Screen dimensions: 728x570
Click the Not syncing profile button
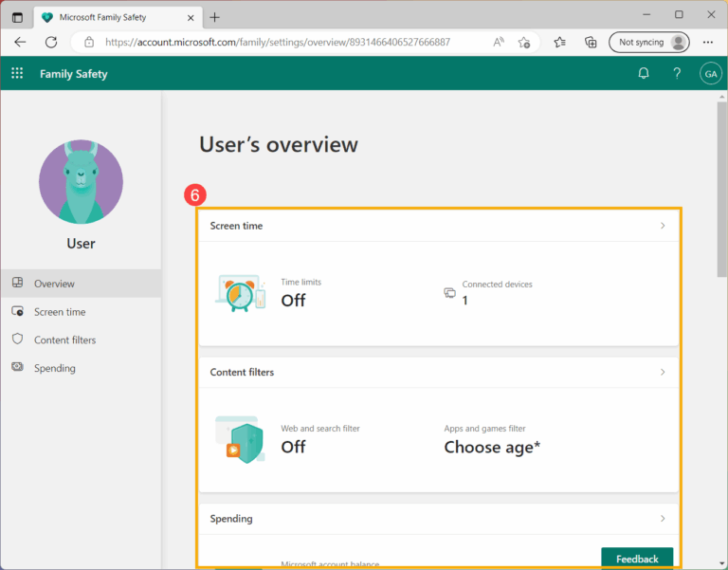[651, 42]
